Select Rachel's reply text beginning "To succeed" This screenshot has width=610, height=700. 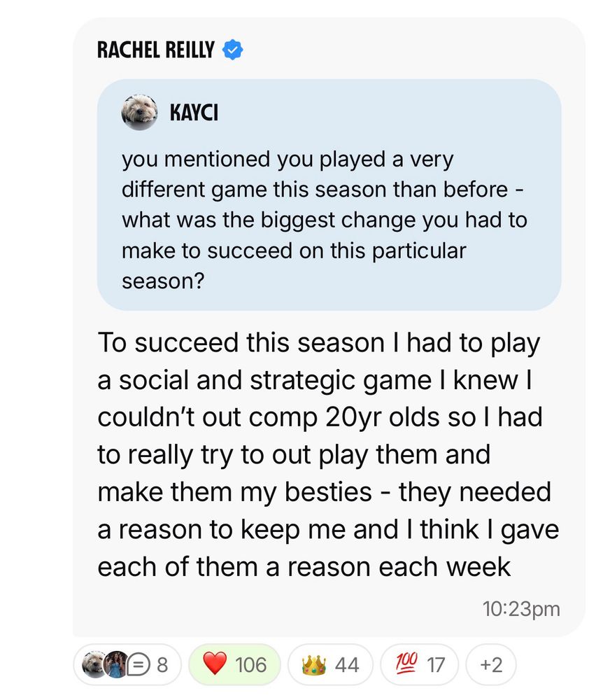(x=327, y=455)
